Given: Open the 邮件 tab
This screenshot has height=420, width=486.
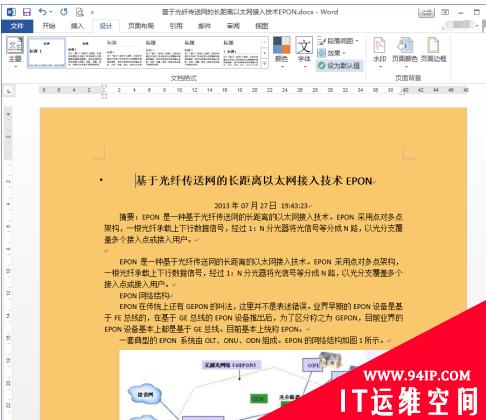Looking at the screenshot, I should point(204,26).
